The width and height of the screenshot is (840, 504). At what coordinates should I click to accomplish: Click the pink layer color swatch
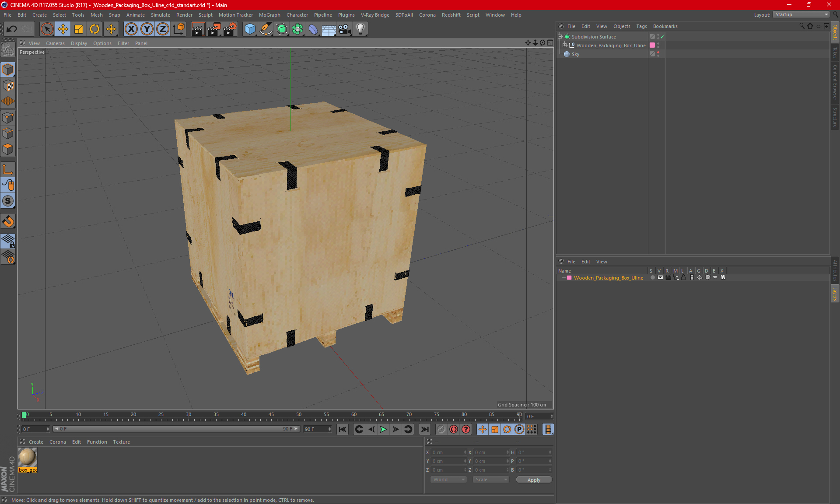click(569, 278)
